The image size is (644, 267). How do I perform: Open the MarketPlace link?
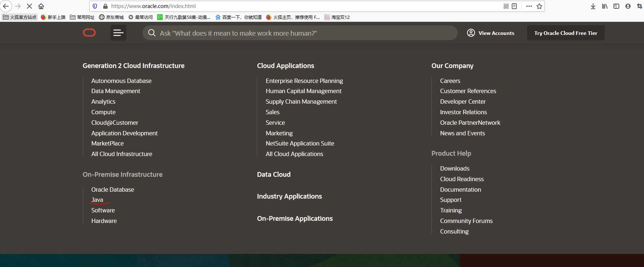[107, 143]
